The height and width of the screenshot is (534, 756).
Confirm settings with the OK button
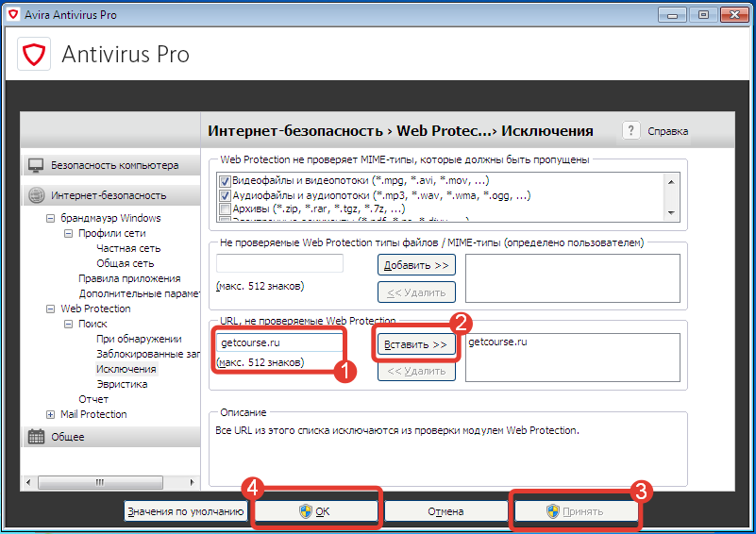coord(316,511)
